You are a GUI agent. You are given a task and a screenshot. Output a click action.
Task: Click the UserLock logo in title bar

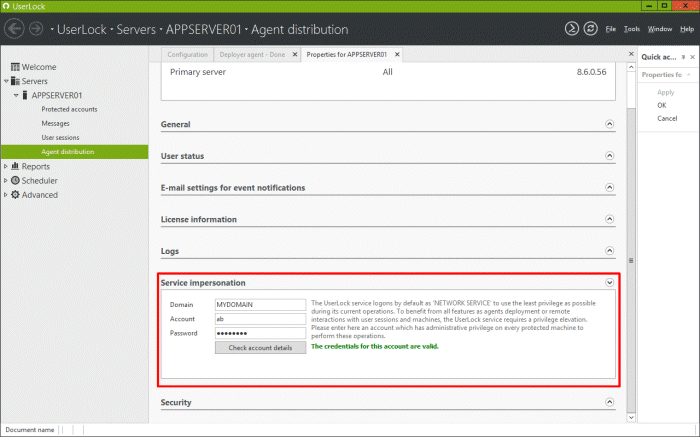(6, 6)
